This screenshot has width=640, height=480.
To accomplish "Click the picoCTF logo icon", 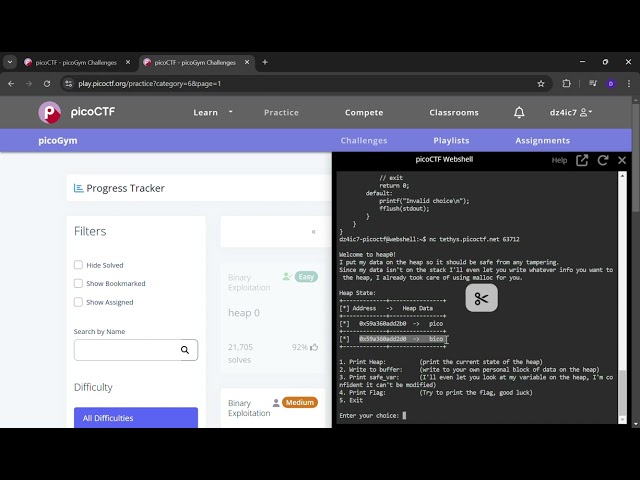I will (49, 112).
